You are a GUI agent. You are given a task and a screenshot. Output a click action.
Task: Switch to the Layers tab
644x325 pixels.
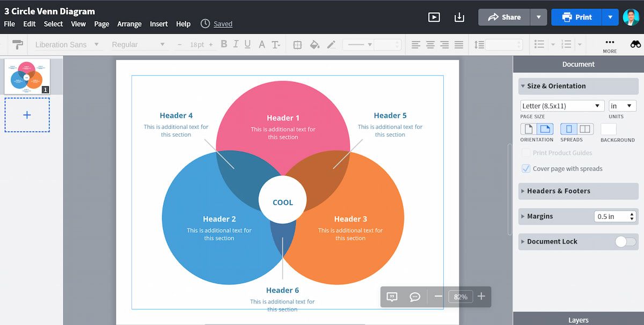[x=578, y=320]
